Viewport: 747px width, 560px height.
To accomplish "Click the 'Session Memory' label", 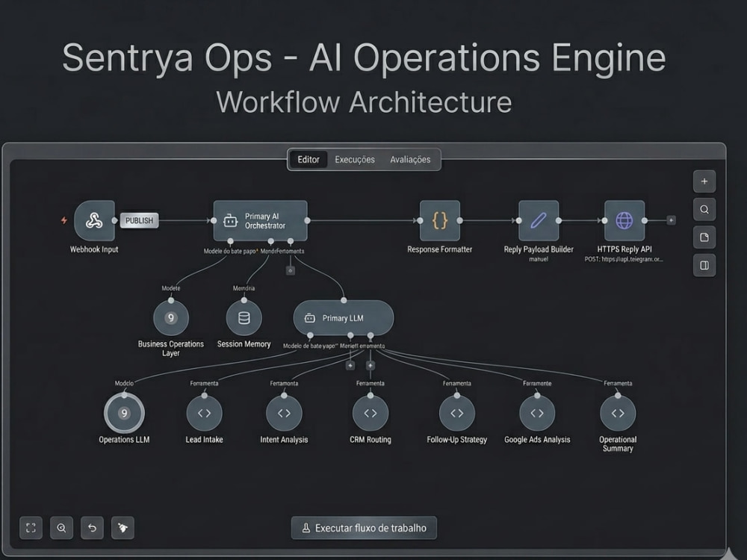I will tap(244, 343).
